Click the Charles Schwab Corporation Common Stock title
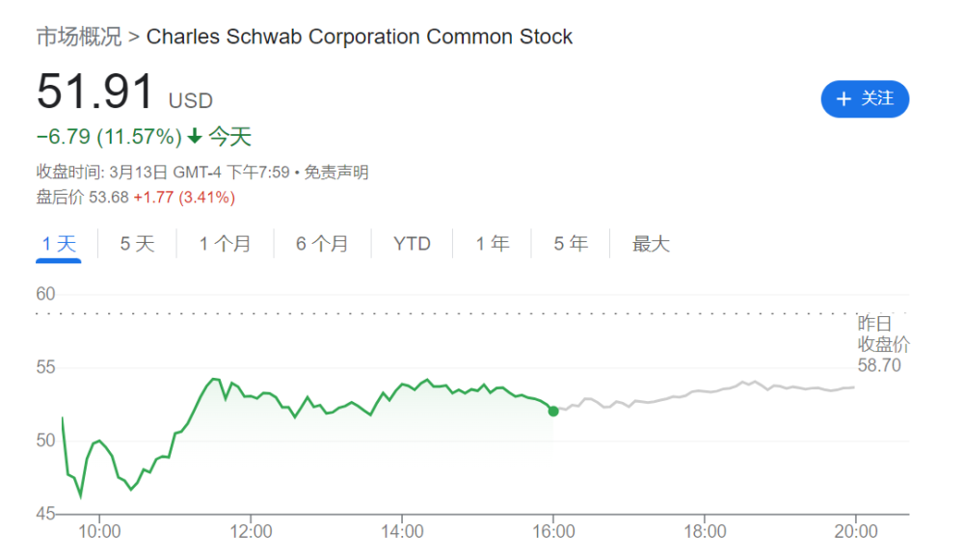964x560 pixels. click(359, 37)
